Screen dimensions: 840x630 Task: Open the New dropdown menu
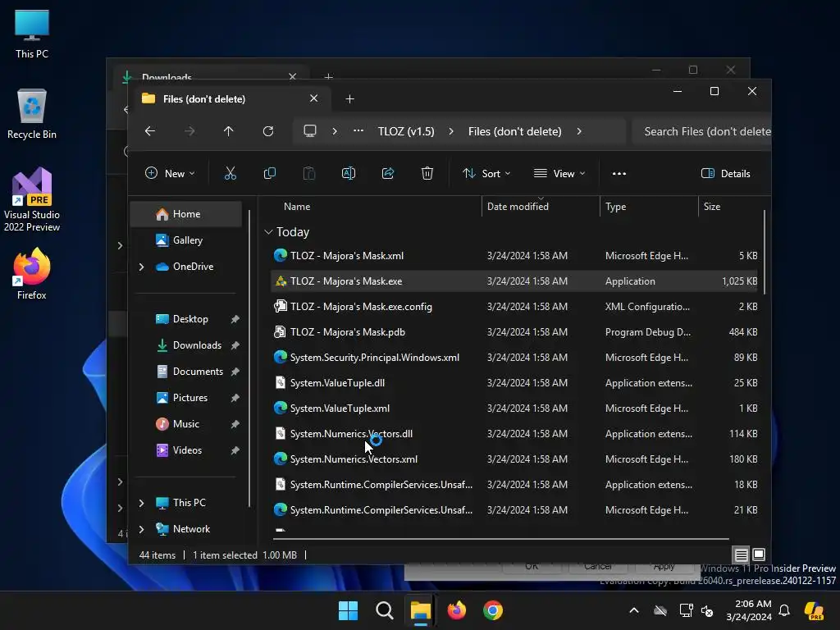170,174
